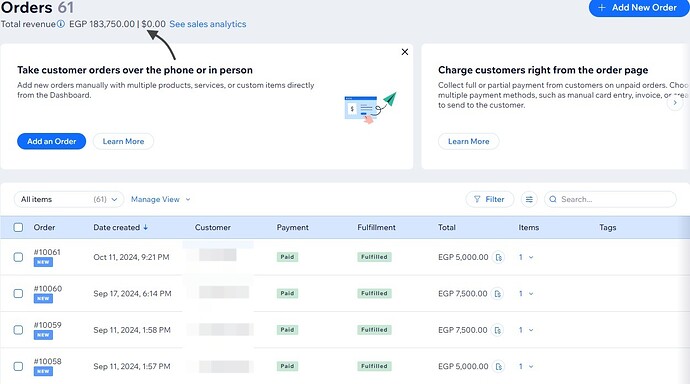Click the Add New Order button

[639, 8]
